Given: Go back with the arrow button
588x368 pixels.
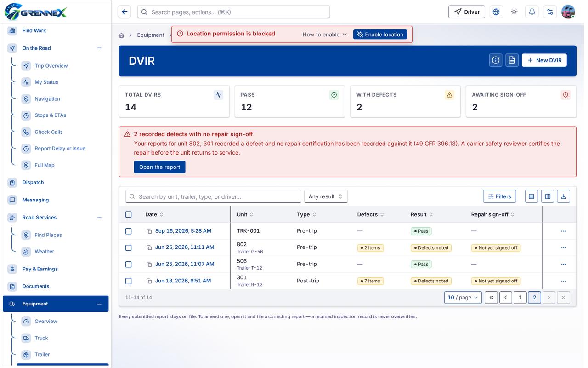Looking at the screenshot, I should [124, 12].
